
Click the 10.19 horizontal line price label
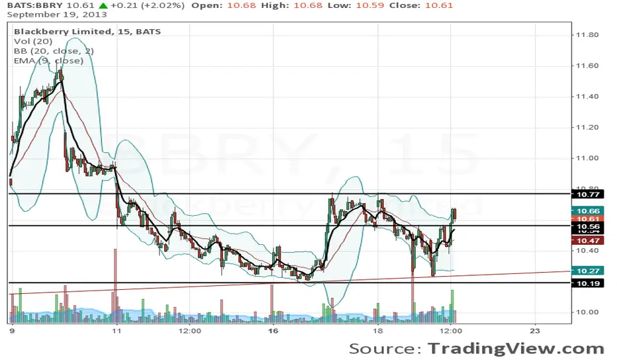point(588,283)
